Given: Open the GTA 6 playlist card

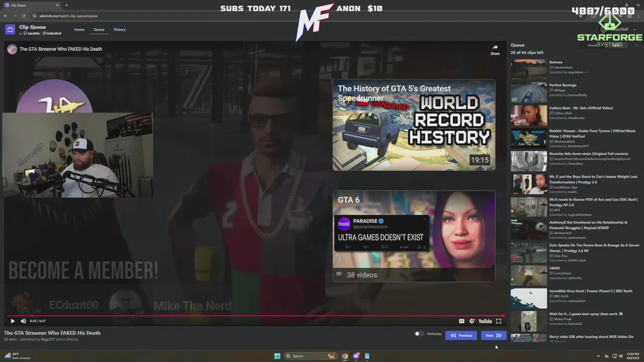Looking at the screenshot, I should coord(414,236).
